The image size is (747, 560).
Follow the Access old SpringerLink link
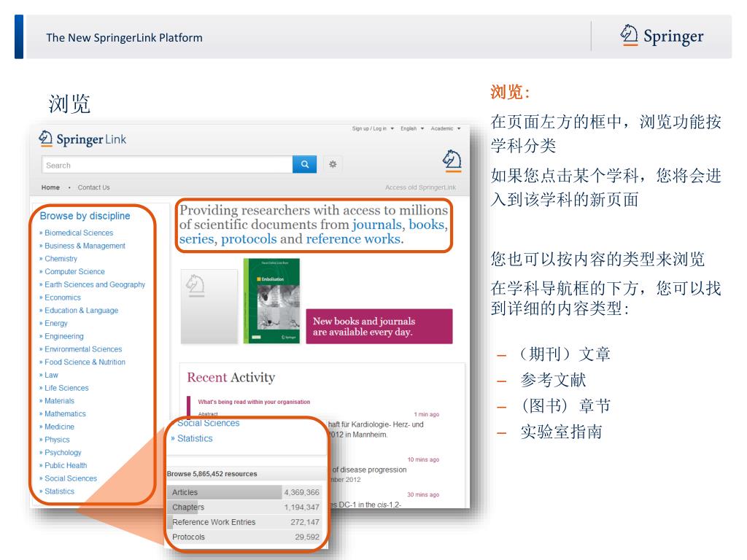[420, 187]
